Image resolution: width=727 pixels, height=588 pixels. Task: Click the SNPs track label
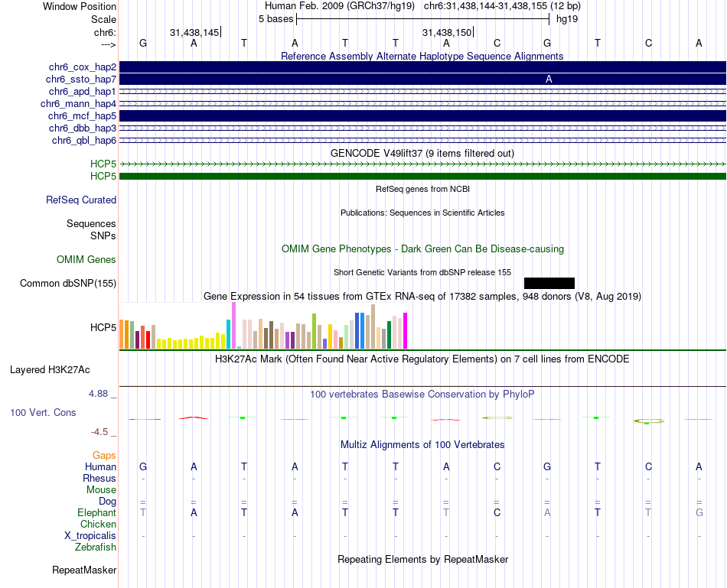pyautogui.click(x=103, y=236)
